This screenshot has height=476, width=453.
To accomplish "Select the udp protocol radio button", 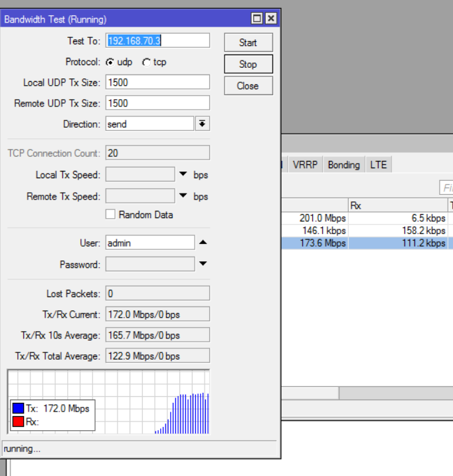I will [110, 62].
